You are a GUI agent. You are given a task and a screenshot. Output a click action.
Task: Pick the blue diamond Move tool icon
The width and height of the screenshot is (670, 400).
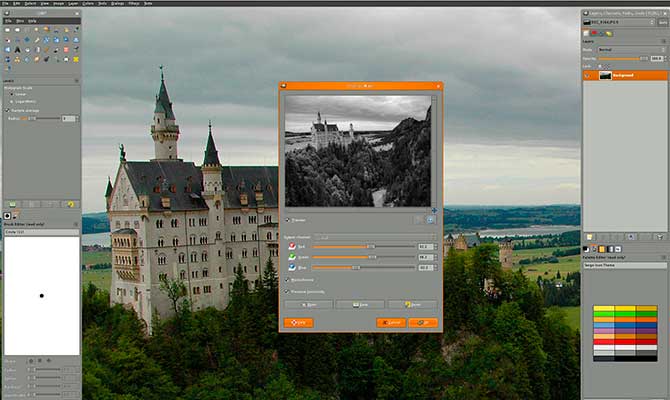point(27,40)
